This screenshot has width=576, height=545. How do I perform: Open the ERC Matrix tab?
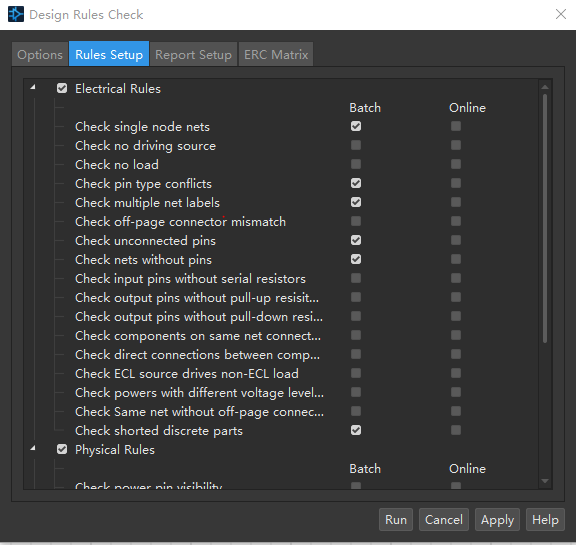(x=276, y=54)
